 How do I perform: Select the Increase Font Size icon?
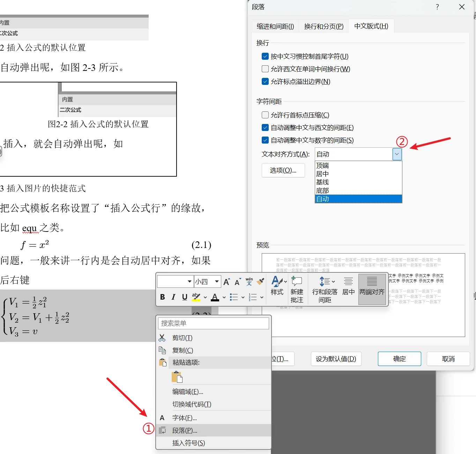(x=226, y=281)
